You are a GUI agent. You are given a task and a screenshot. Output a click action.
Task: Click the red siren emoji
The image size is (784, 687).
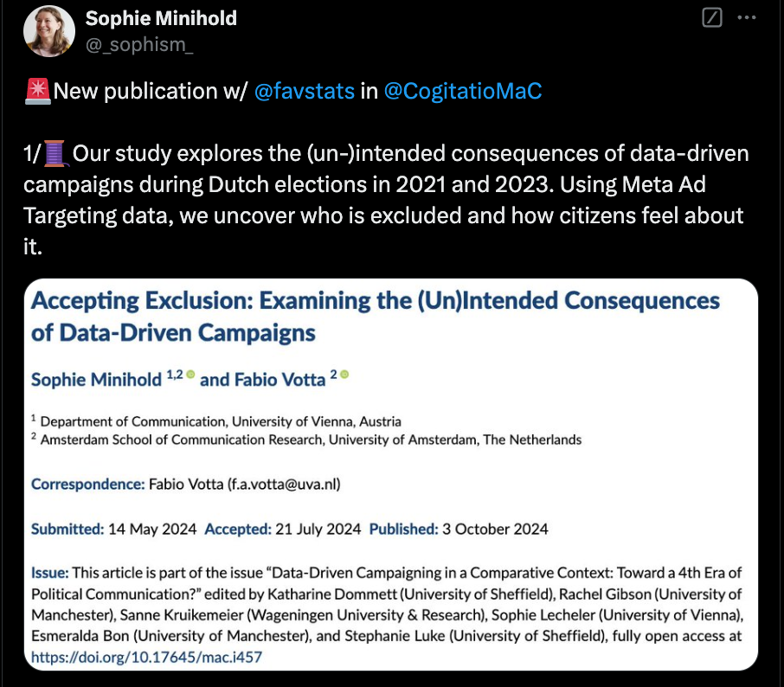pos(39,91)
